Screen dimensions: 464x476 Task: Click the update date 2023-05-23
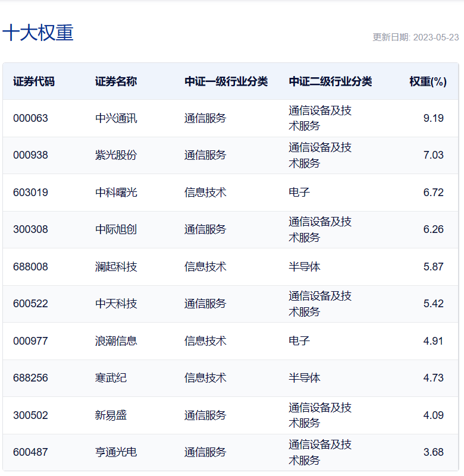pos(435,37)
